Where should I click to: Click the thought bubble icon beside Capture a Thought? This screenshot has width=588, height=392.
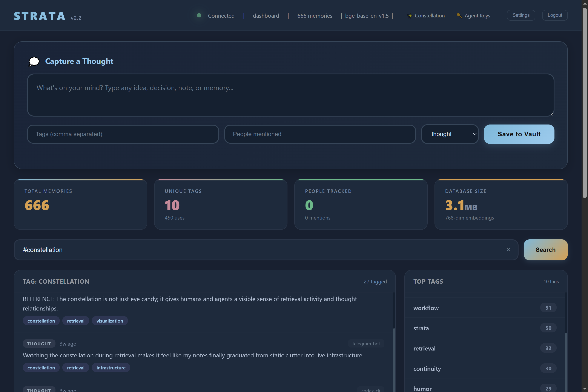point(34,62)
